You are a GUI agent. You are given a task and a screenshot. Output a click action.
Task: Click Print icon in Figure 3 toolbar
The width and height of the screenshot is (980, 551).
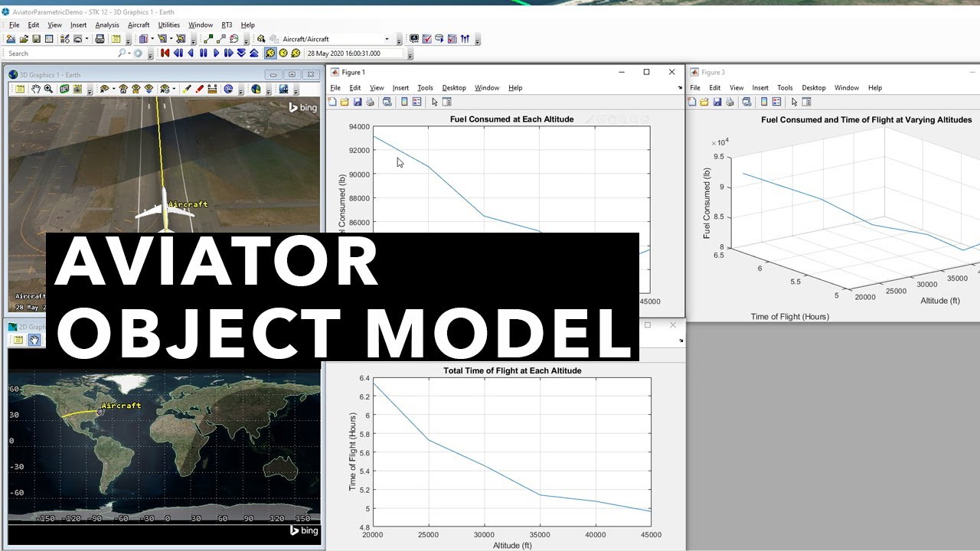[x=730, y=101]
